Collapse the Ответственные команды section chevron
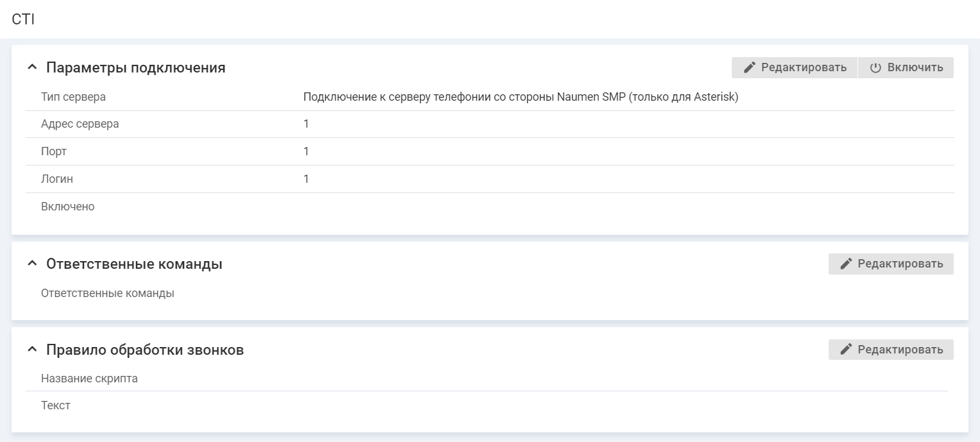 (32, 264)
